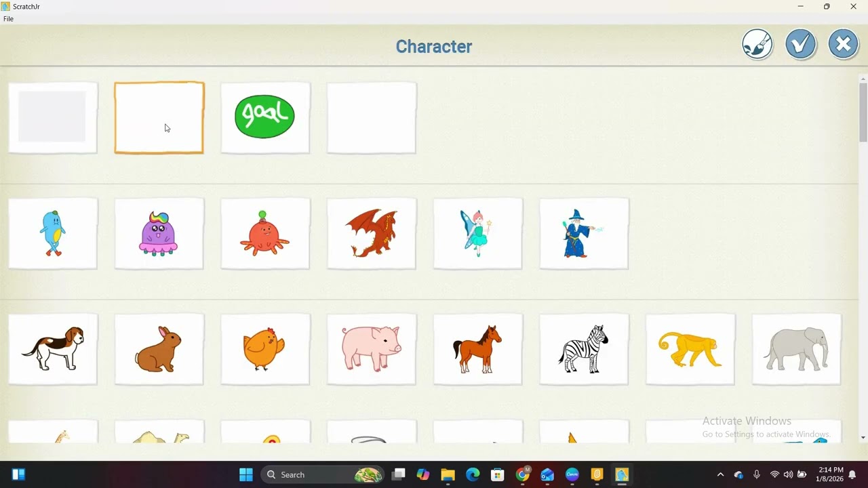The width and height of the screenshot is (868, 488).
Task: Click the character list scrollbar thumb
Action: tap(863, 112)
